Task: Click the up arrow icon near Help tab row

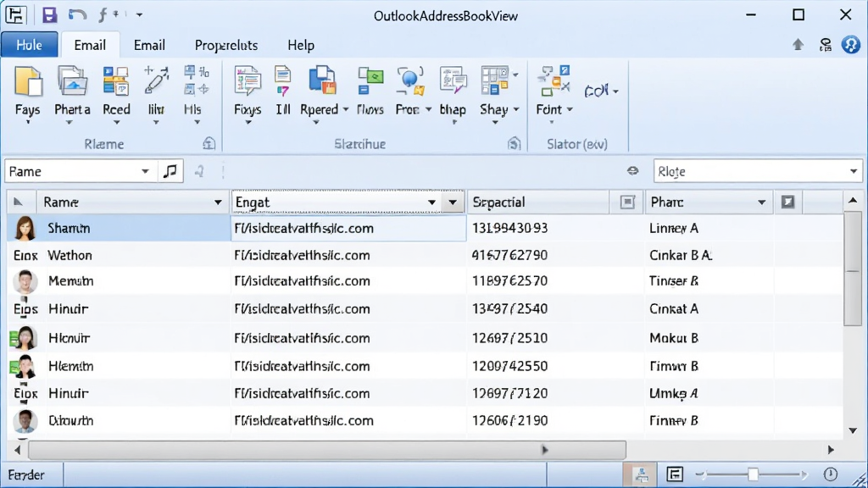Action: coord(798,44)
